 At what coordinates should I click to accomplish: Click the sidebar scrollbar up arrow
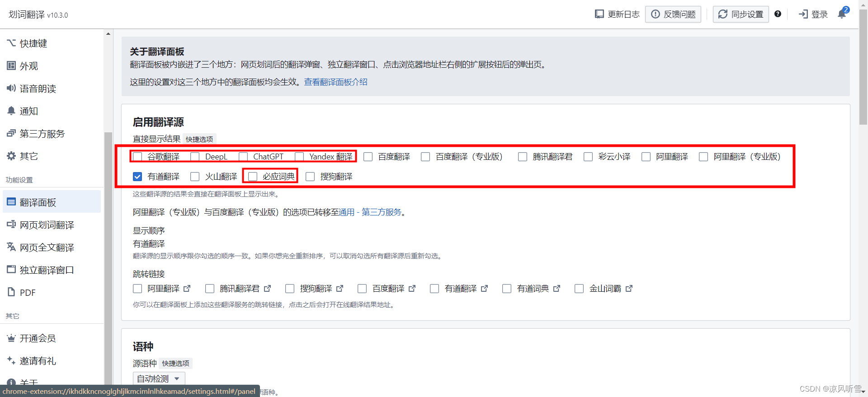point(108,34)
